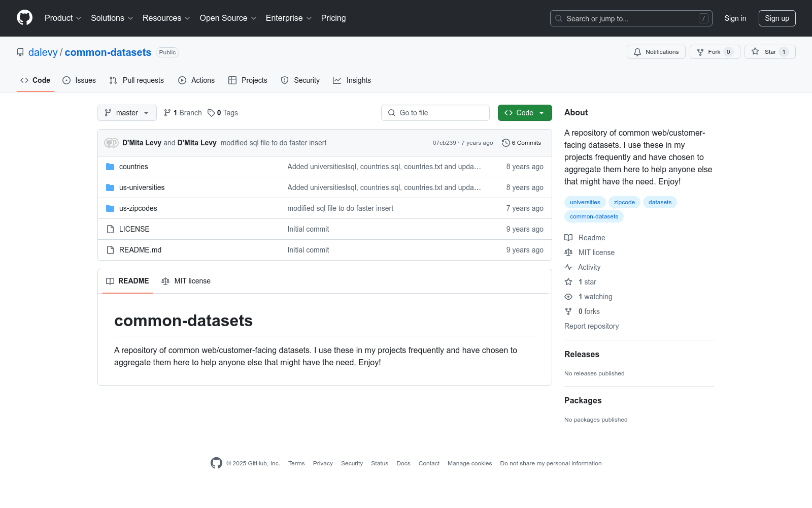812x508 pixels.
Task: Click the magnifier icon in the search bar
Action: point(559,18)
